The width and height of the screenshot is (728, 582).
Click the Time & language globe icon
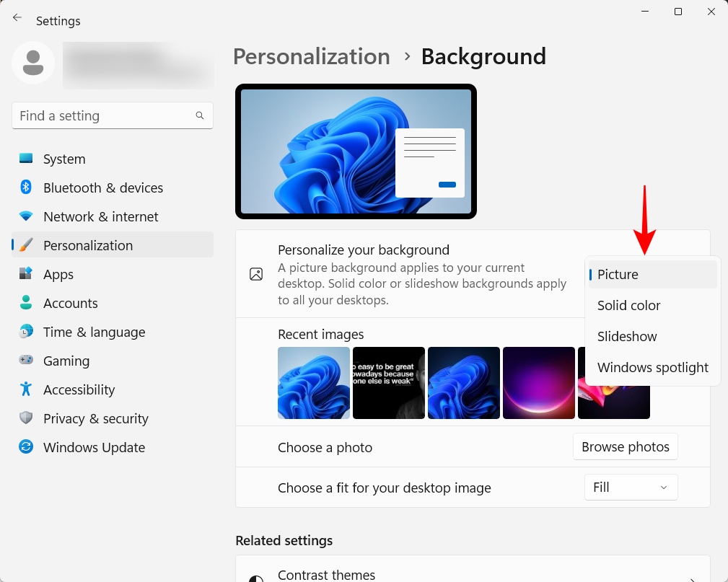[x=26, y=331]
